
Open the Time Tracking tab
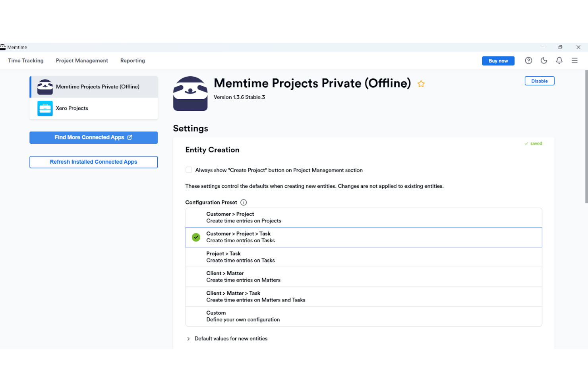pyautogui.click(x=26, y=60)
